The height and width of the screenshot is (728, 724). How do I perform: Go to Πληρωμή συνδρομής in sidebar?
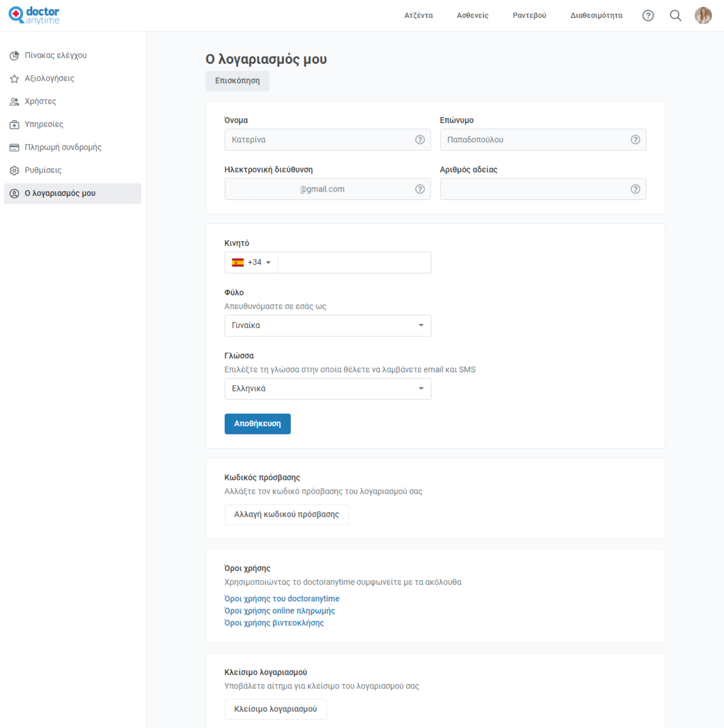73,147
